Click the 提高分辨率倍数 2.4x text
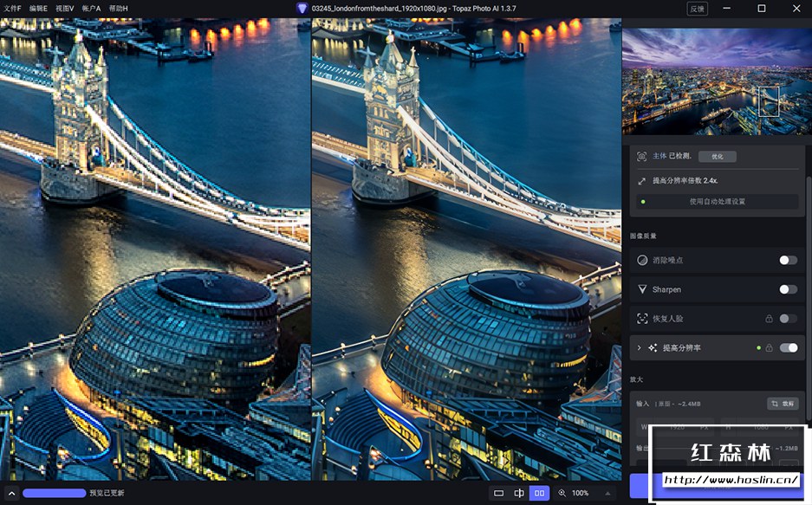The height and width of the screenshot is (505, 812). click(685, 180)
